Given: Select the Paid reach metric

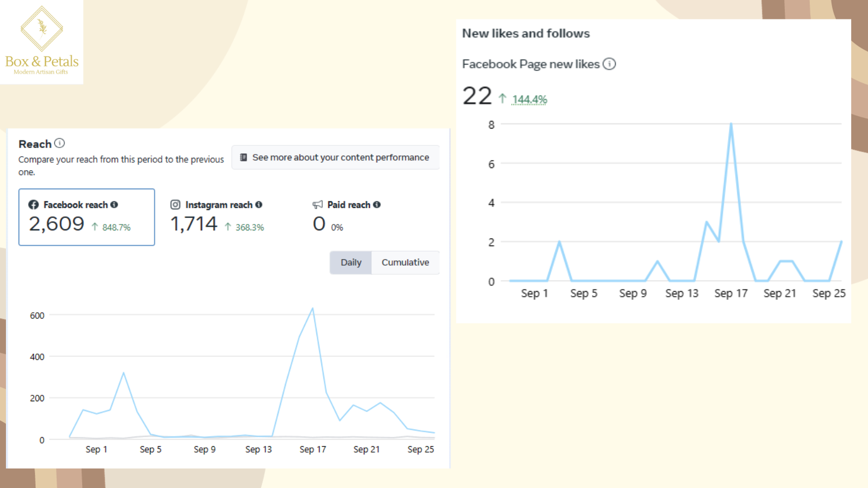Looking at the screenshot, I should [347, 217].
